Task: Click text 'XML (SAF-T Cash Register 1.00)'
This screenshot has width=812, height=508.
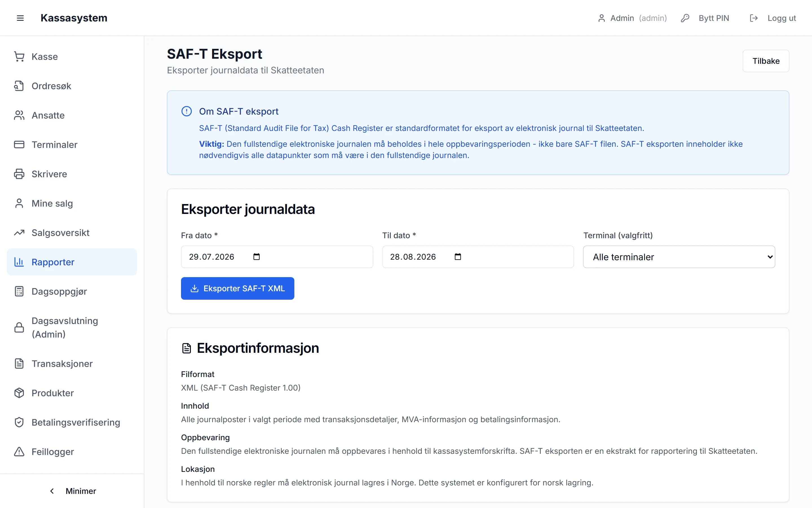Action: [240, 388]
